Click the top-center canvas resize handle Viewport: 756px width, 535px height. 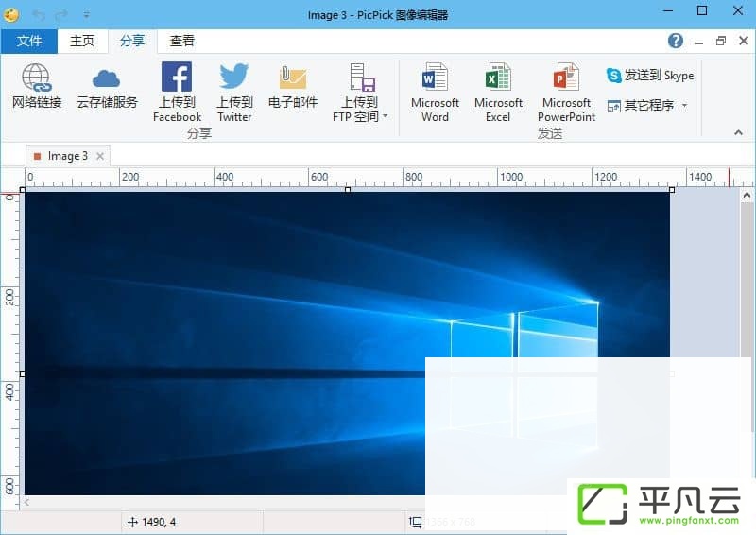(348, 190)
